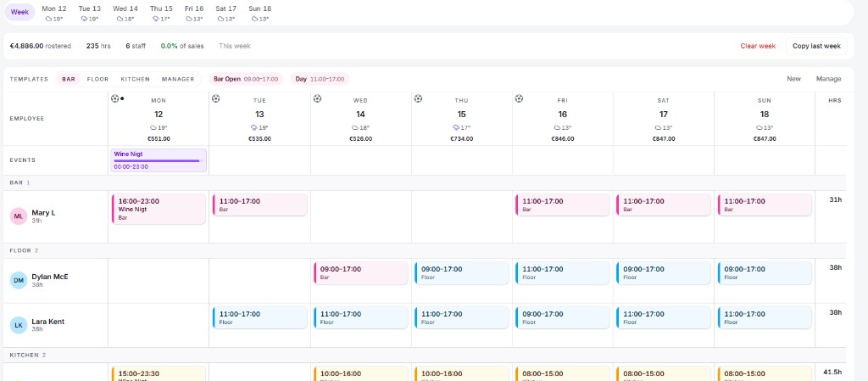This screenshot has height=381, width=868.
Task: Open kitchen Friday 08:00-15:00 shift
Action: point(563,374)
